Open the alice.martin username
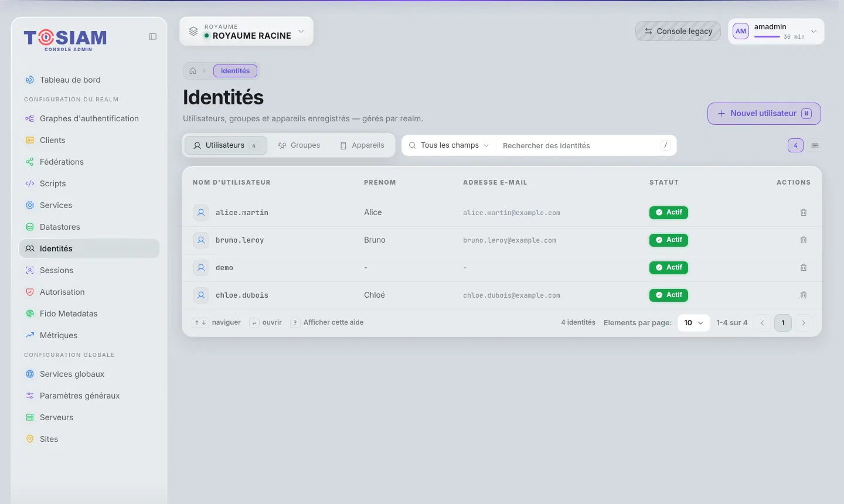This screenshot has height=504, width=844. point(242,213)
